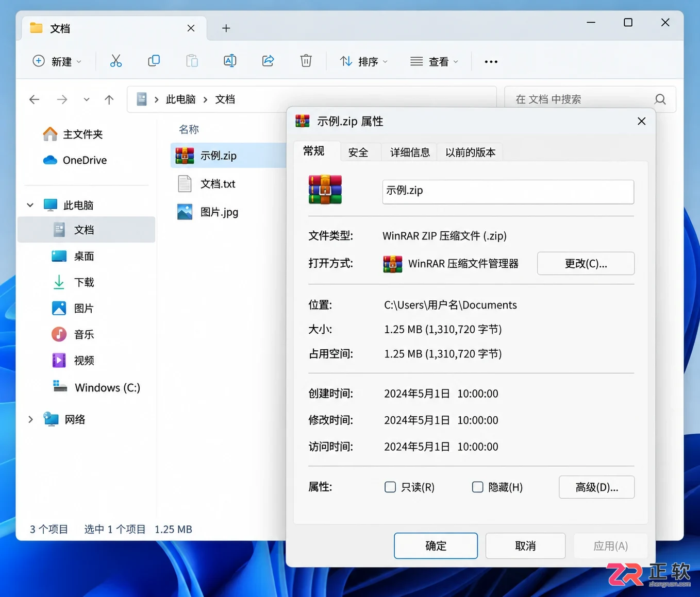This screenshot has width=700, height=597.
Task: Open recent locations dropdown chevron
Action: [x=87, y=99]
